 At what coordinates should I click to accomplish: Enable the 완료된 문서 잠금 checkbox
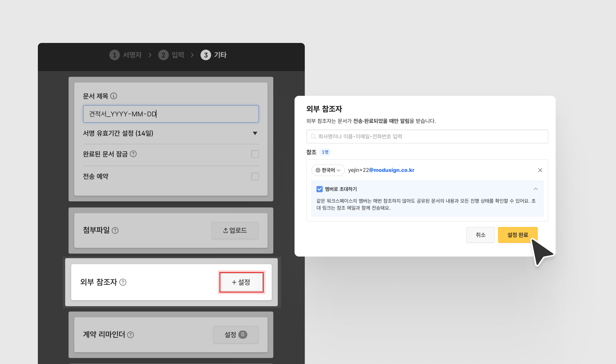click(x=255, y=154)
